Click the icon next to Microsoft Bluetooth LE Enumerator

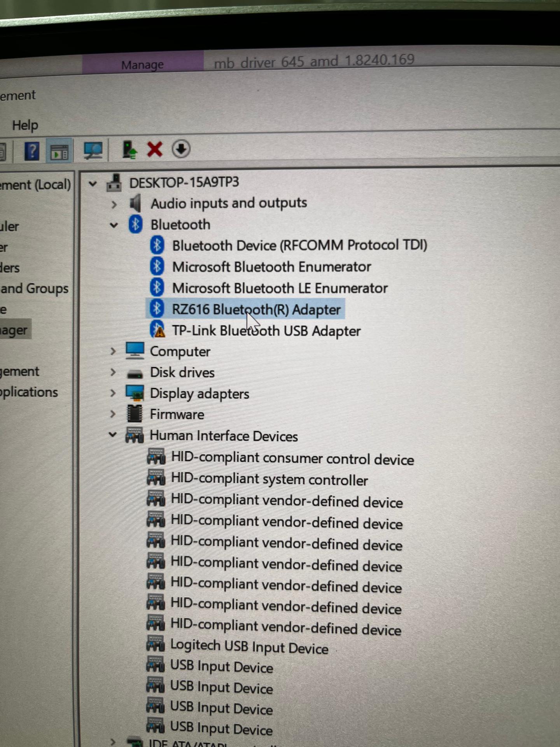coord(157,288)
